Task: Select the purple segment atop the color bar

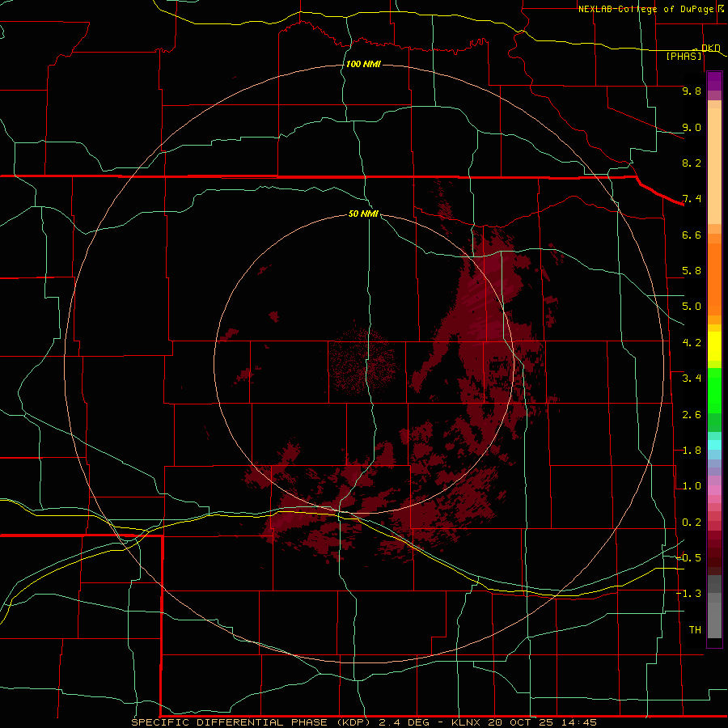Action: [x=714, y=81]
